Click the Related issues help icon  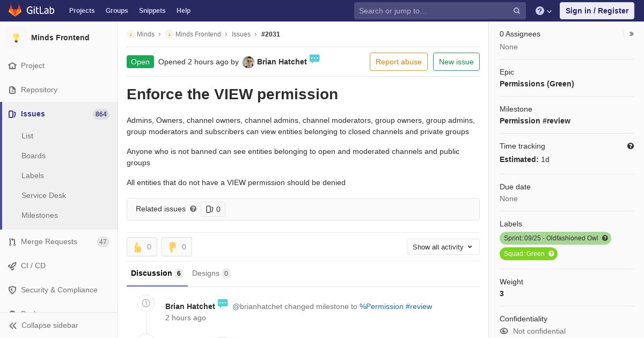(193, 209)
